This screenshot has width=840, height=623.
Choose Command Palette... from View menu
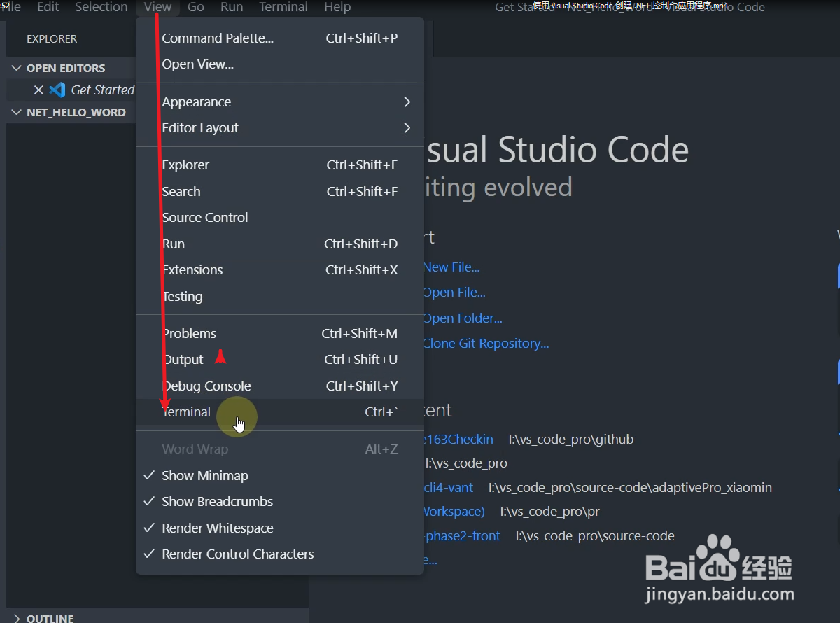280,38
